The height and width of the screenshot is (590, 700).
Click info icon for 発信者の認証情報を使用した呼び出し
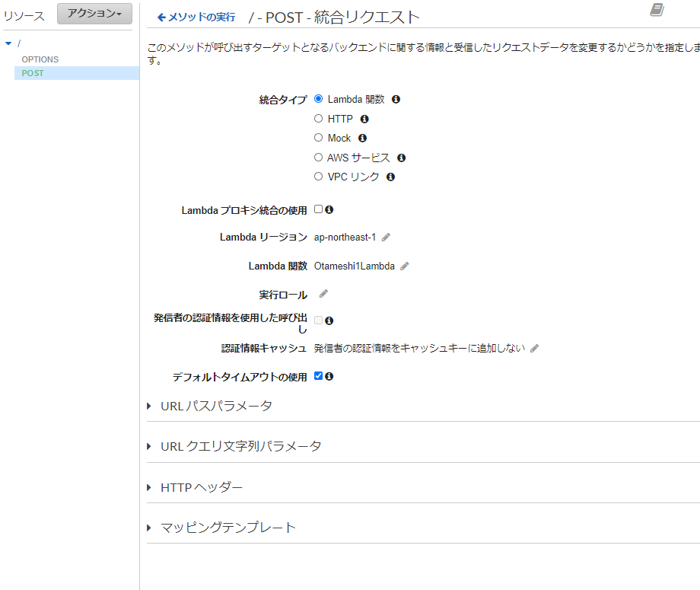(329, 321)
